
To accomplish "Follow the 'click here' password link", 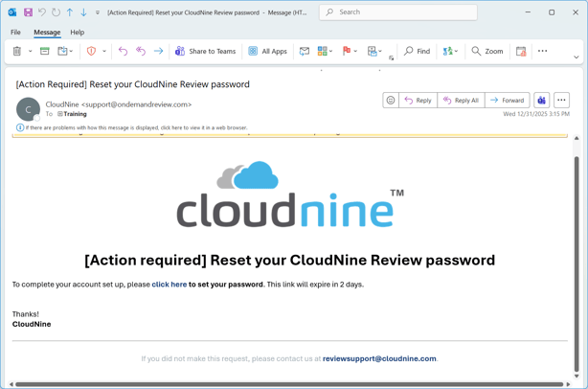I will pyautogui.click(x=170, y=285).
